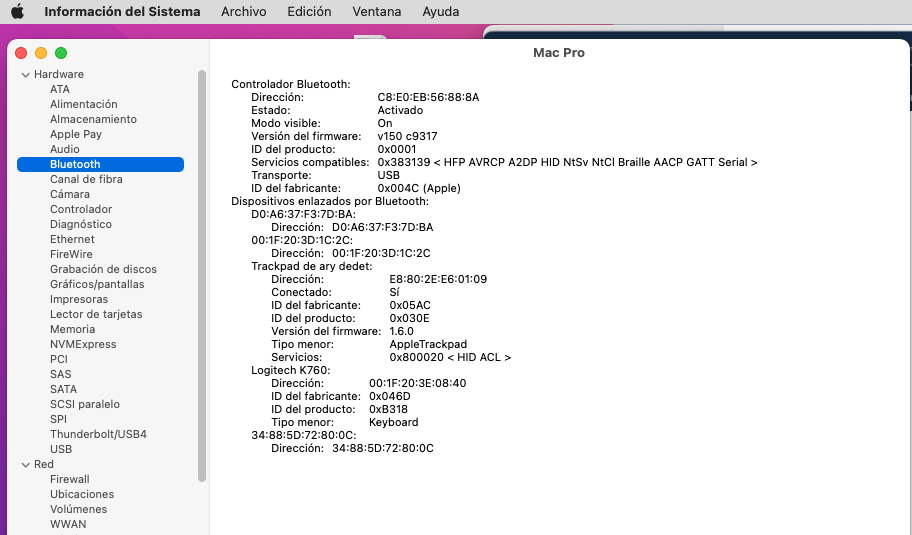Image resolution: width=912 pixels, height=535 pixels.
Task: Click the device heading 34:88:5D:72:80:0C:
Action: click(x=304, y=435)
